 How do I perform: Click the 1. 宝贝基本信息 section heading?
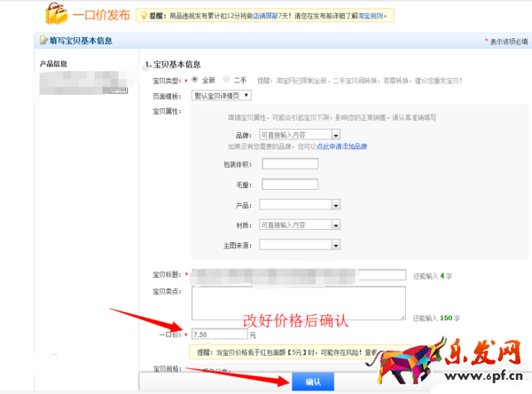pyautogui.click(x=173, y=64)
